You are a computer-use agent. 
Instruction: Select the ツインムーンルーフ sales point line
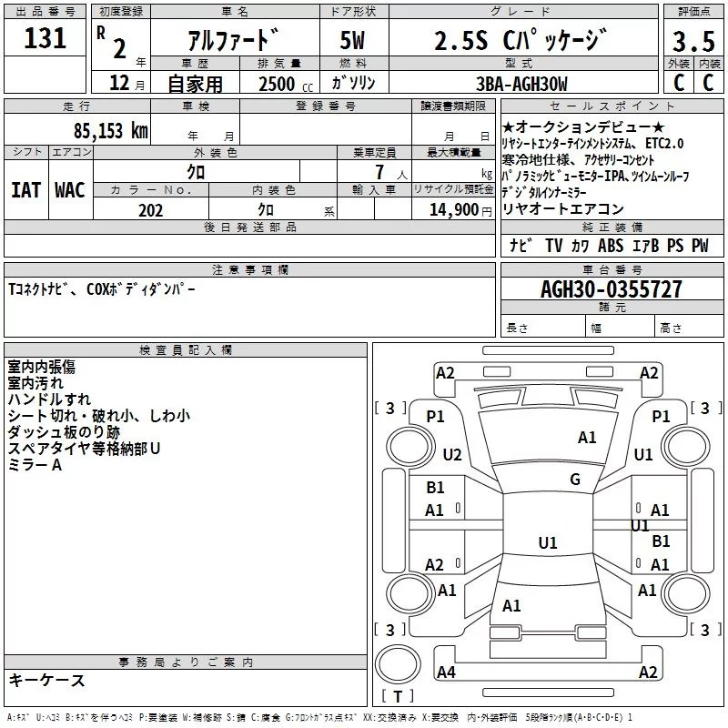click(595, 176)
